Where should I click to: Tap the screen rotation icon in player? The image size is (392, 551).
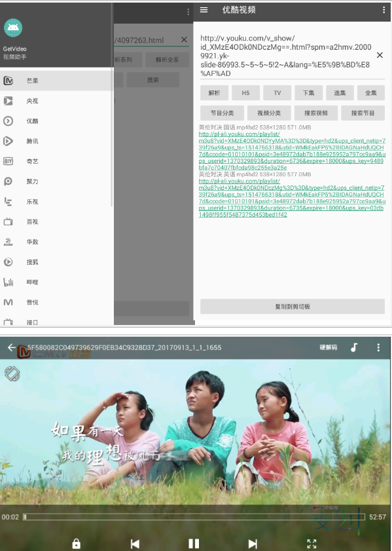[x=12, y=373]
